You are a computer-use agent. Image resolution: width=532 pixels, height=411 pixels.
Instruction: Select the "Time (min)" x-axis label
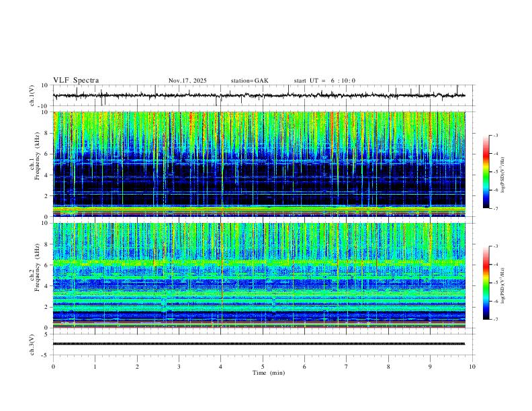(x=269, y=373)
